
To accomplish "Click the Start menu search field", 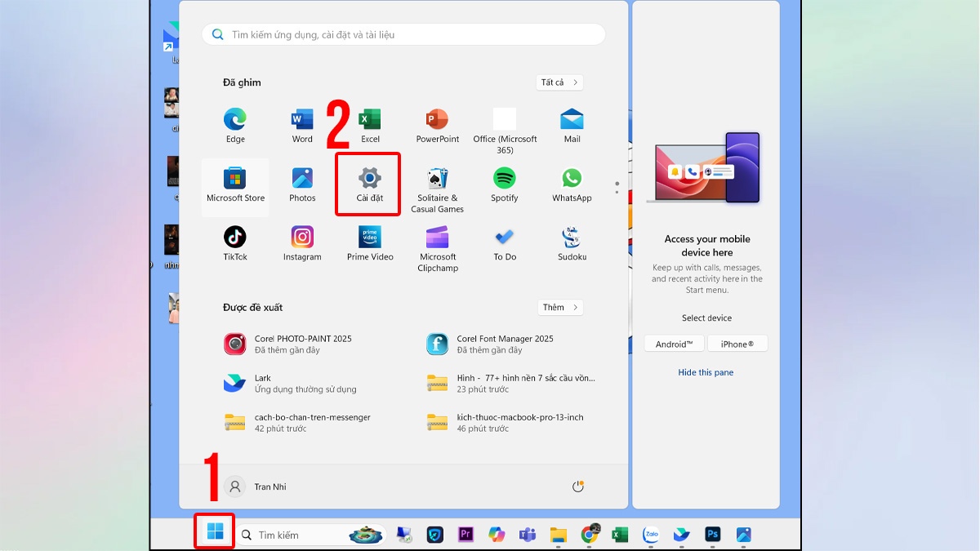I will (404, 35).
